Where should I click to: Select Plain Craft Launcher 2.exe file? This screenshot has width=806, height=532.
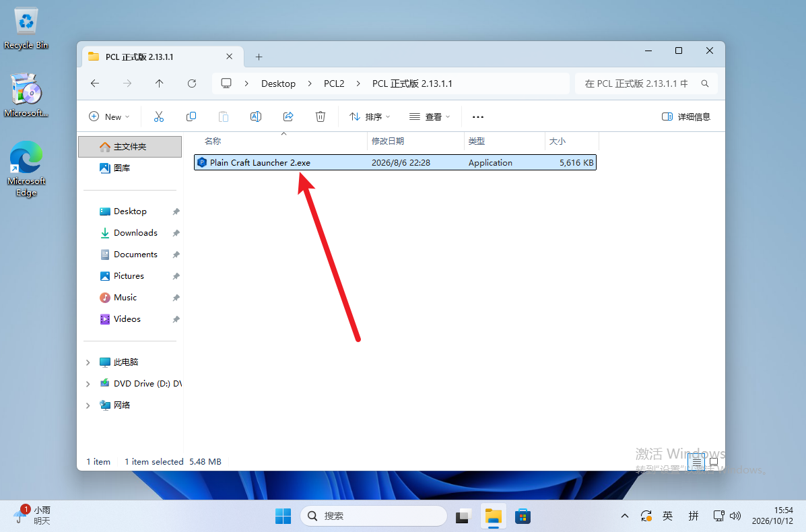(x=395, y=162)
